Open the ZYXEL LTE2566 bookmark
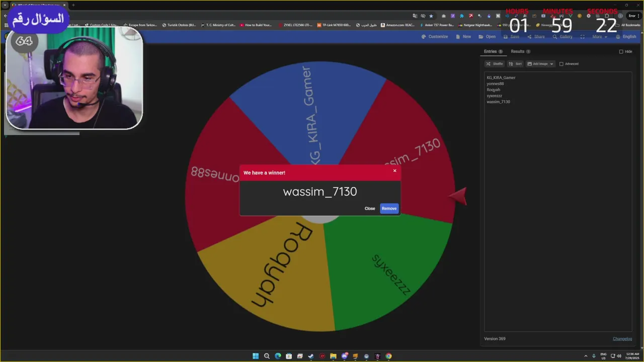This screenshot has height=362, width=644. pos(295,25)
